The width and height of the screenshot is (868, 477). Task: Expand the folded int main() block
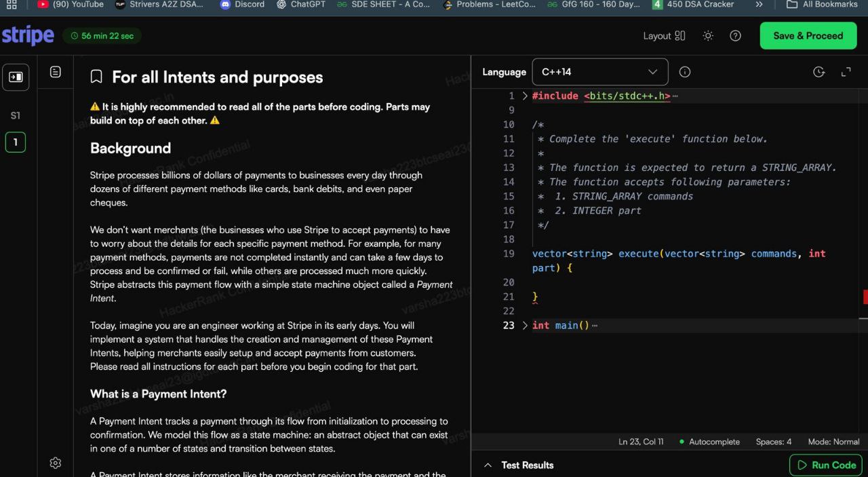point(525,326)
